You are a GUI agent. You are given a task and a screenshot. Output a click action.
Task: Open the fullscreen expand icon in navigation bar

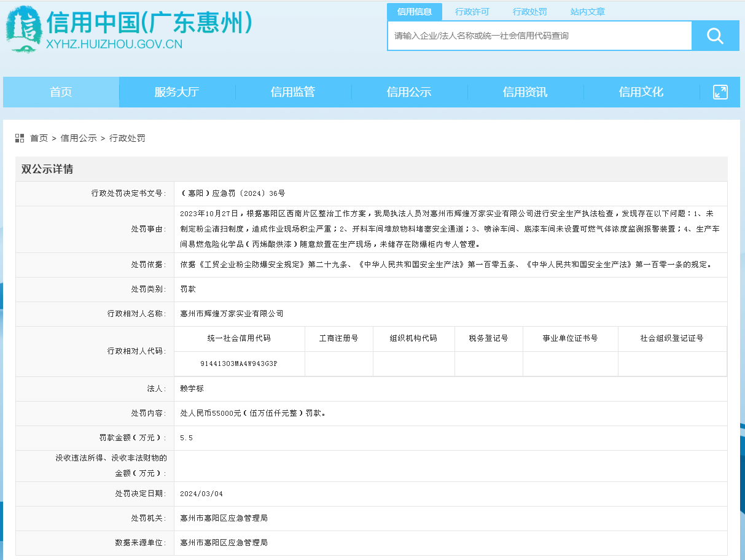(x=720, y=92)
